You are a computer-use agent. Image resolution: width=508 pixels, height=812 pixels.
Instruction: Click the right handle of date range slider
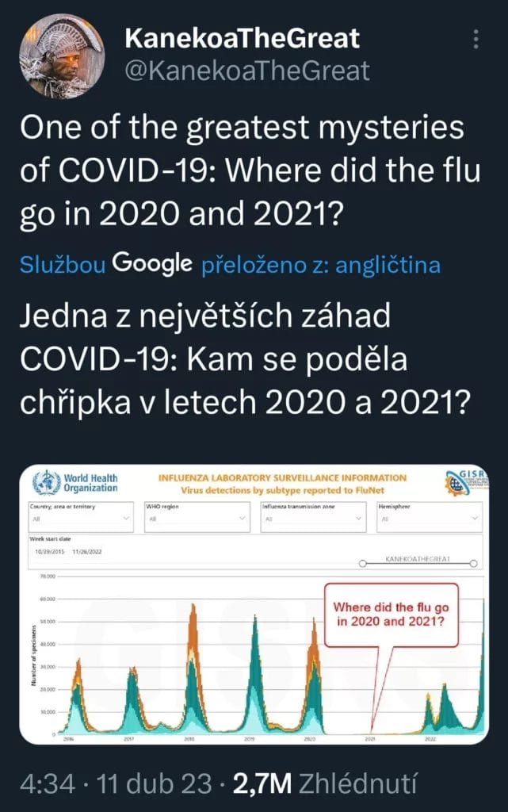[x=474, y=565]
